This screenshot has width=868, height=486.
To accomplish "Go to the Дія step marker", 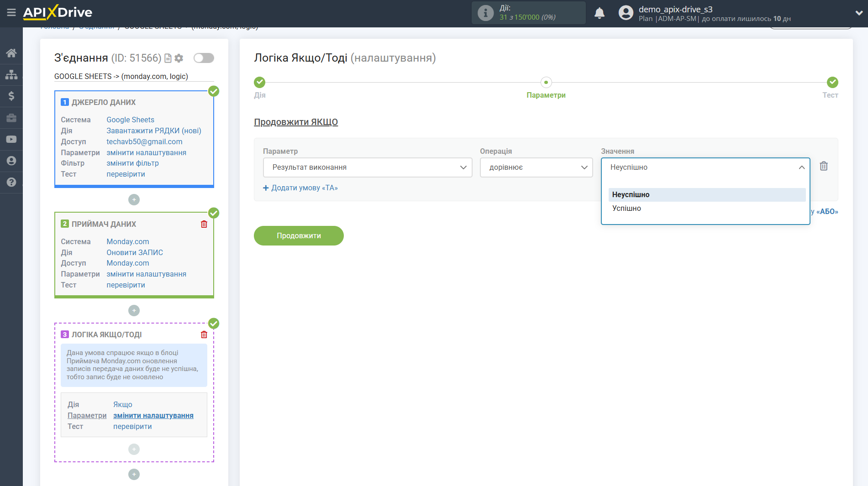I will click(260, 83).
